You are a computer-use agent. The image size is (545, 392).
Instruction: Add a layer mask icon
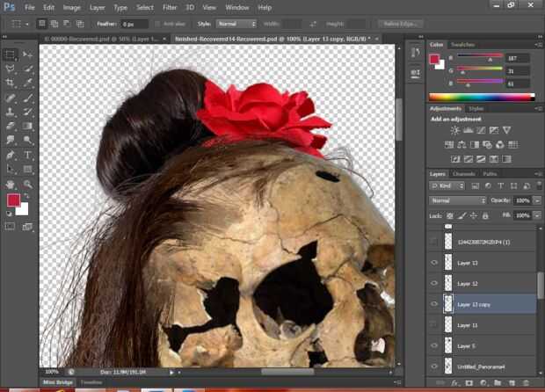pos(469,383)
